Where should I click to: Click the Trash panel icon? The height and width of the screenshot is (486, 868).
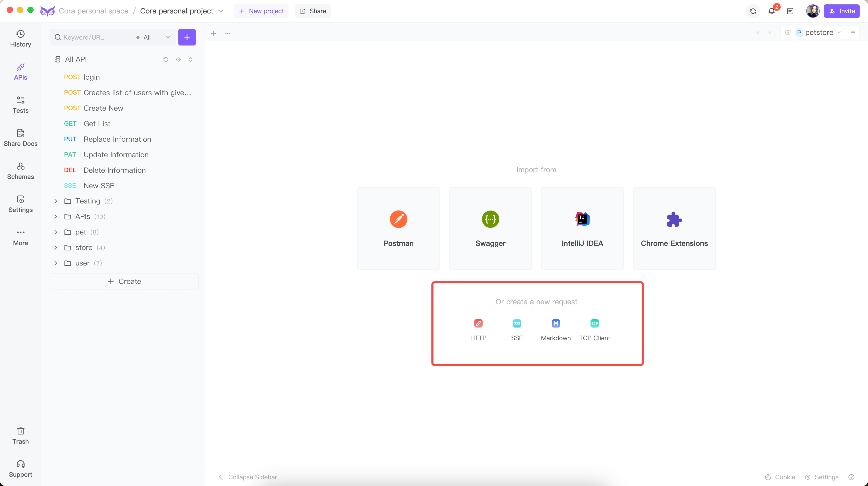(20, 435)
